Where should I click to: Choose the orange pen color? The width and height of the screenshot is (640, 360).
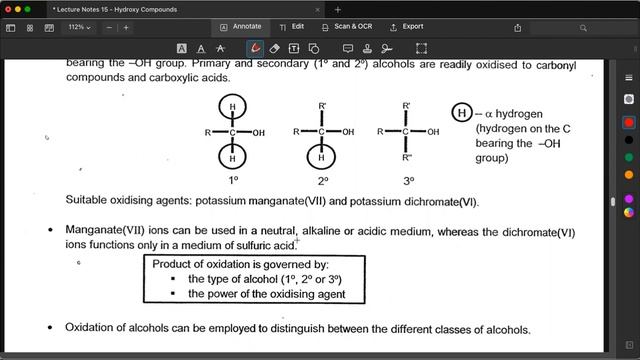pos(629,175)
